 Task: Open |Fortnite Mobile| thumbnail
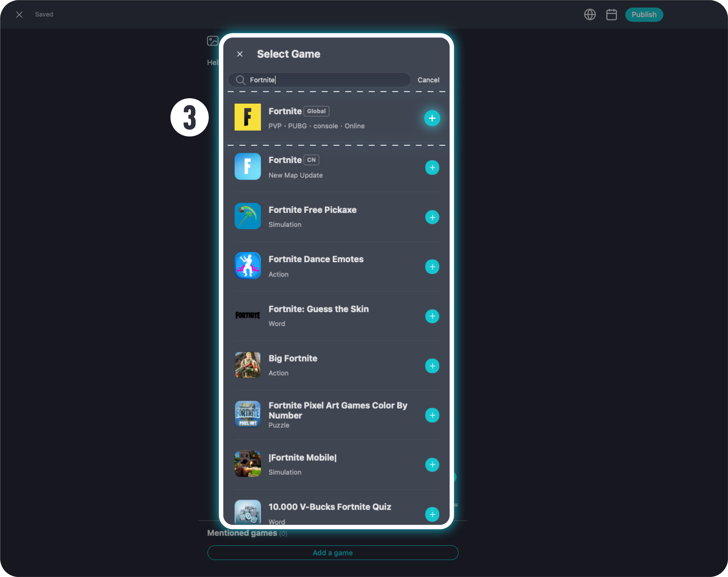point(248,464)
